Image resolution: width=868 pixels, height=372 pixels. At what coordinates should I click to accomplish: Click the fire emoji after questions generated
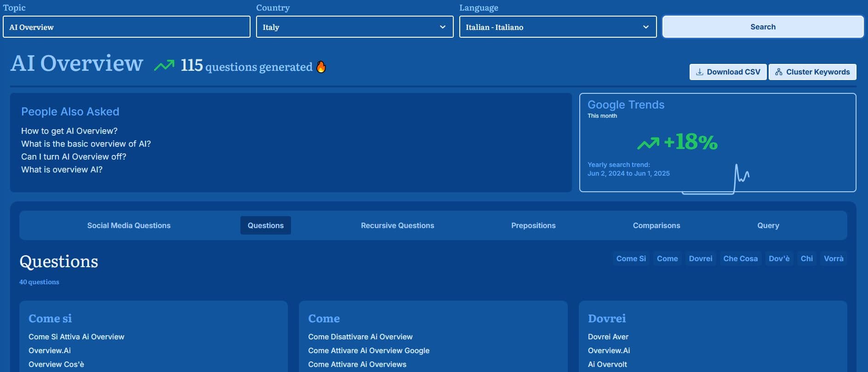[x=321, y=67]
